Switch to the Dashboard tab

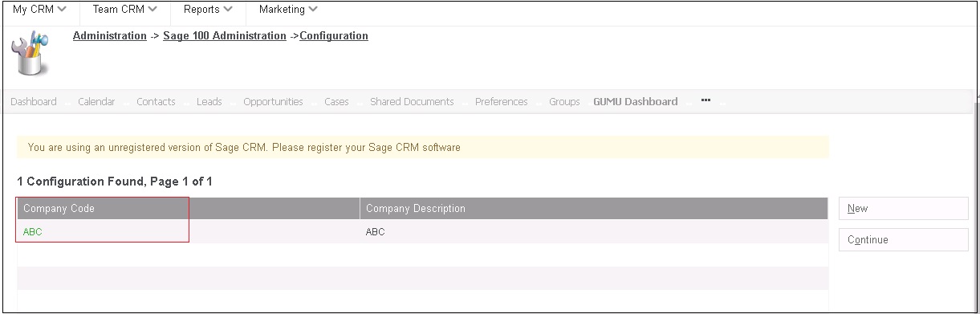34,102
